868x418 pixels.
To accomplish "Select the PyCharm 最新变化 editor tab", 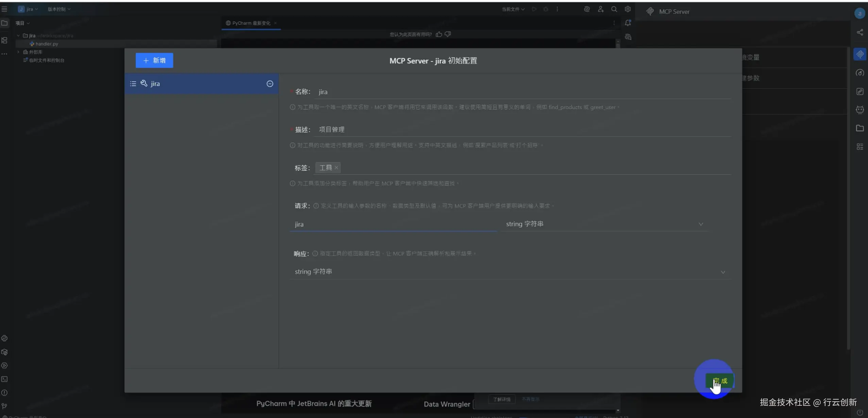I will pos(251,23).
